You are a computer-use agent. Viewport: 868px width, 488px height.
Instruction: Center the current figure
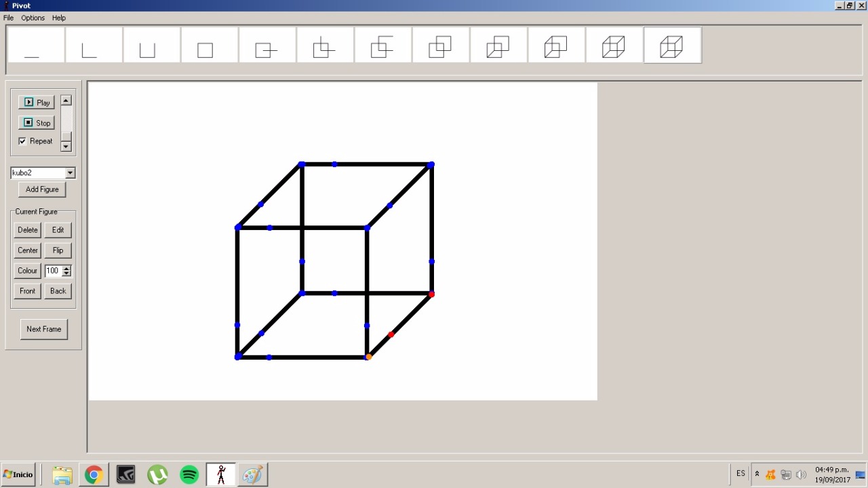coord(28,250)
